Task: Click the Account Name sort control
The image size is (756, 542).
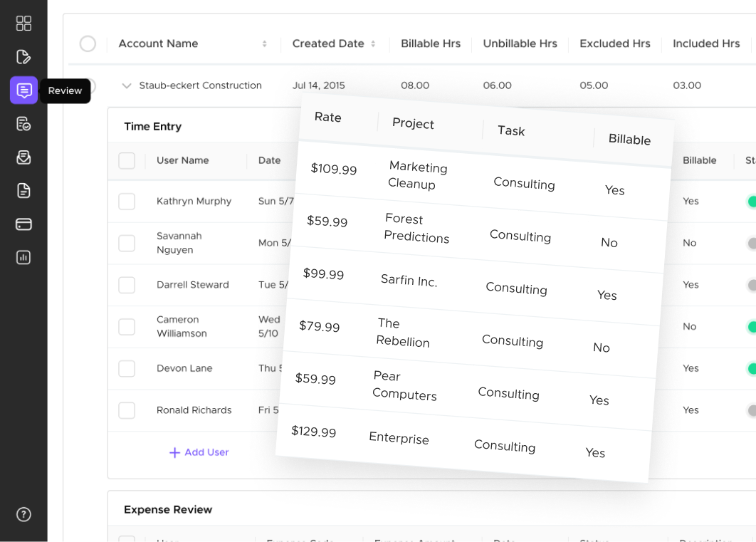Action: [x=264, y=43]
